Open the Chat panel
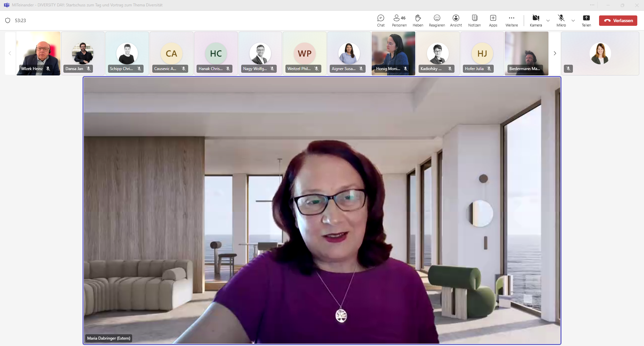 click(381, 20)
